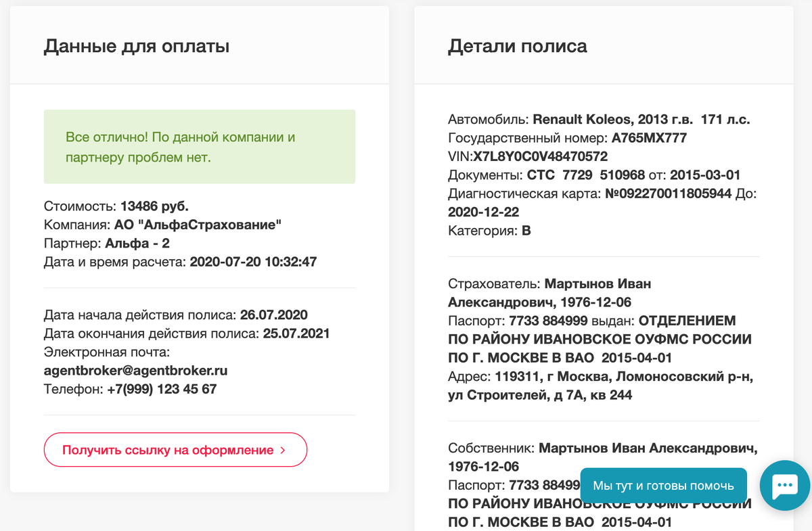812x531 pixels.
Task: Click the company name АО "АльфаСтрахование"
Action: pos(194,225)
